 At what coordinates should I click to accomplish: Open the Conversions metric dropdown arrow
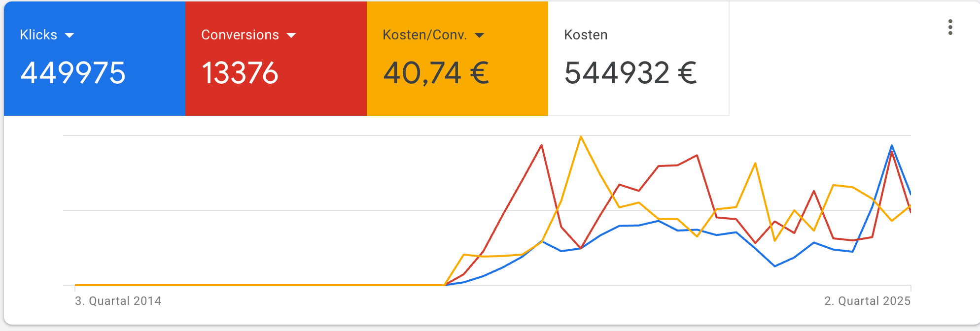click(291, 35)
